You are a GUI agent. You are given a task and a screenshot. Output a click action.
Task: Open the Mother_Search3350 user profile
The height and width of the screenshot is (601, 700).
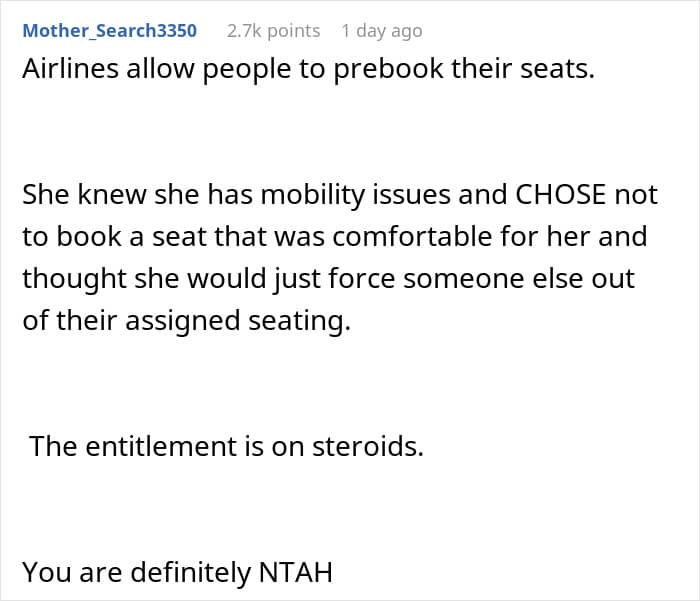coord(109,31)
